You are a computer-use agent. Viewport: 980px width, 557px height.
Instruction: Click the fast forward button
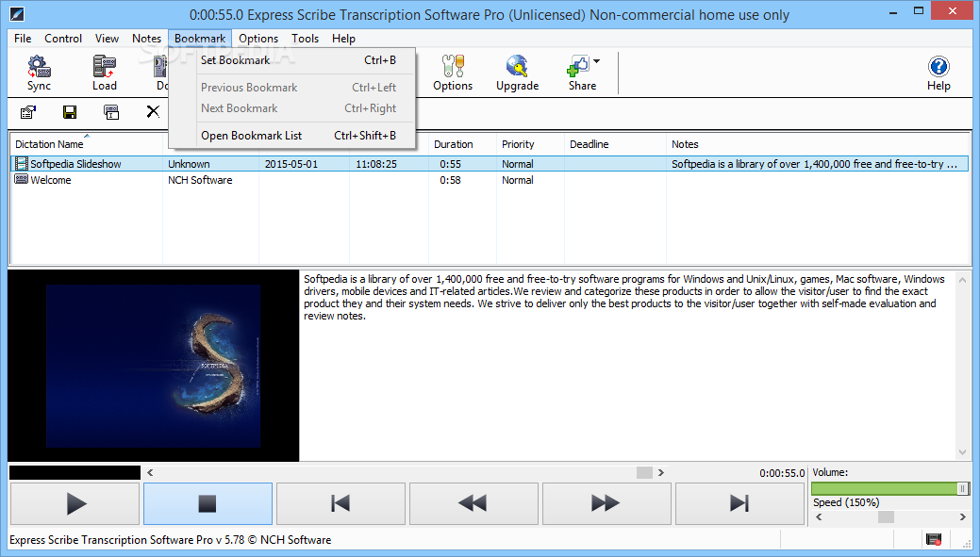[606, 503]
